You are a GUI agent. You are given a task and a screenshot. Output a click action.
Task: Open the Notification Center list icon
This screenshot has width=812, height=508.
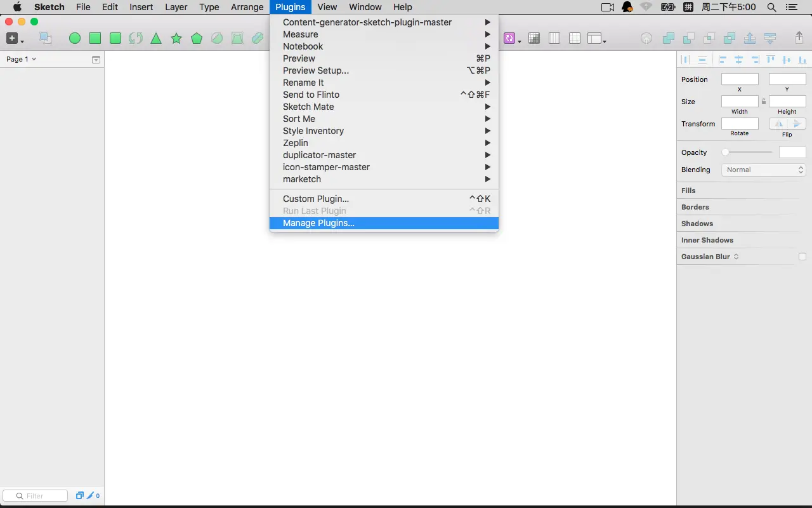(x=790, y=7)
